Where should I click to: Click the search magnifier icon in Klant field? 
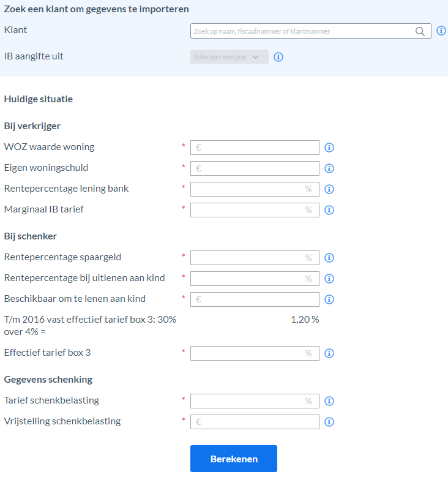click(420, 31)
